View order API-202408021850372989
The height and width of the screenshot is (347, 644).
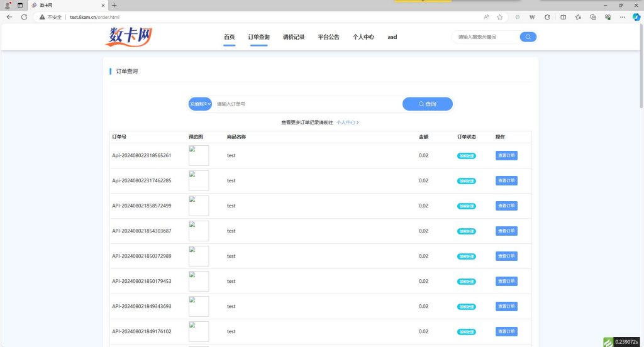506,256
